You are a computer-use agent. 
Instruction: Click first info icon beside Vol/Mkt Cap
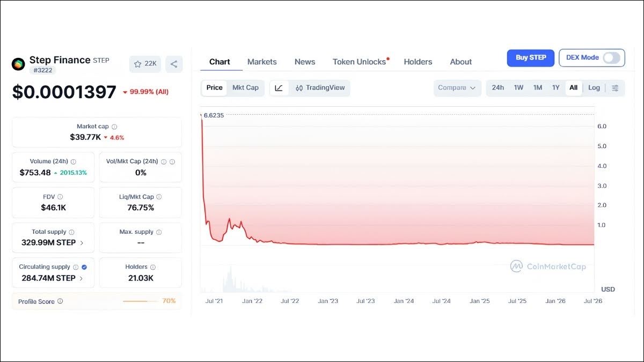click(164, 161)
